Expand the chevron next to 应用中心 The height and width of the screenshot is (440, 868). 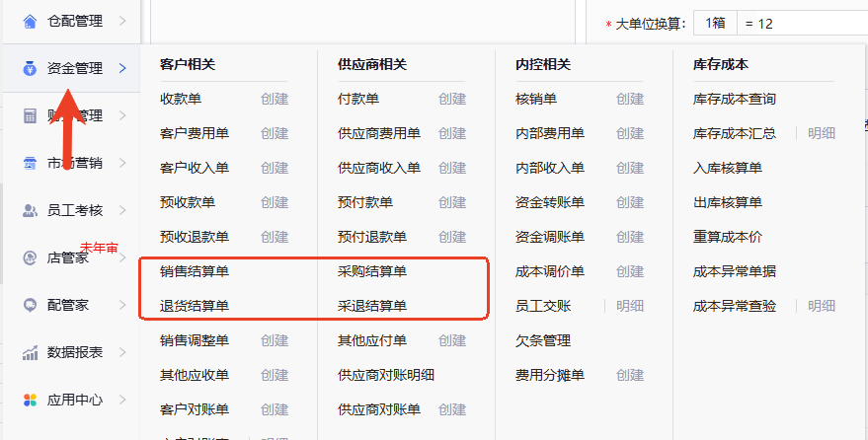(122, 400)
